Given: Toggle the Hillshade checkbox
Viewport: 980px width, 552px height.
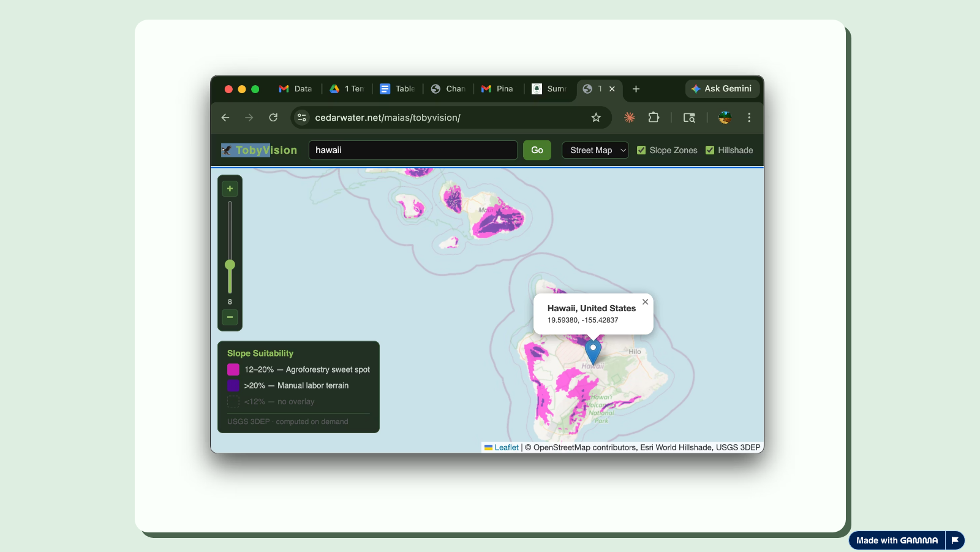Looking at the screenshot, I should (x=710, y=150).
